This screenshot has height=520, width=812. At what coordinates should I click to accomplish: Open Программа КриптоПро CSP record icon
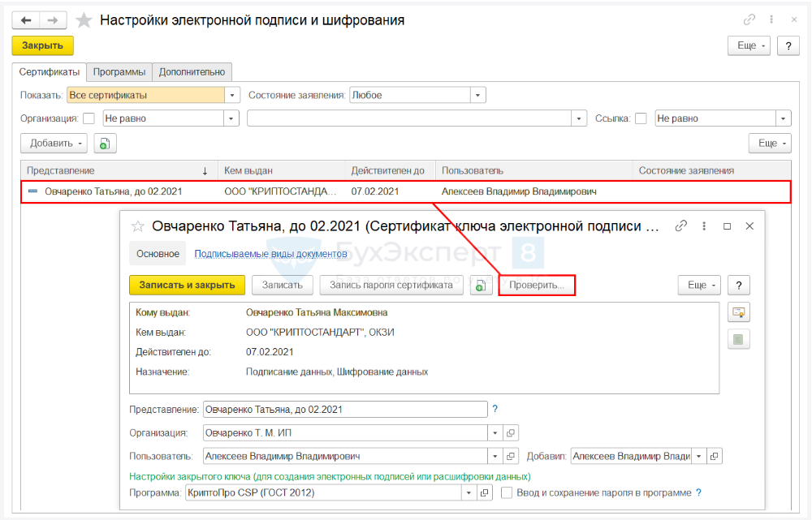pyautogui.click(x=484, y=493)
